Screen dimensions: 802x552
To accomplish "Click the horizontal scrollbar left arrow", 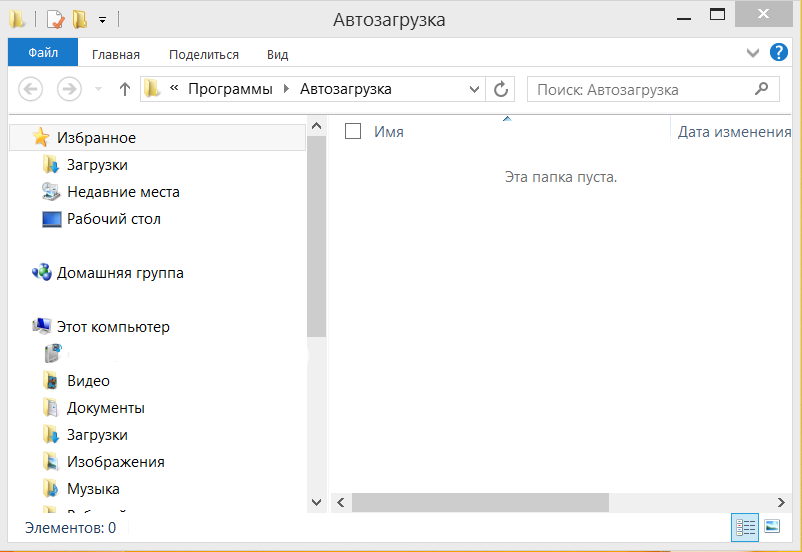I will (341, 502).
